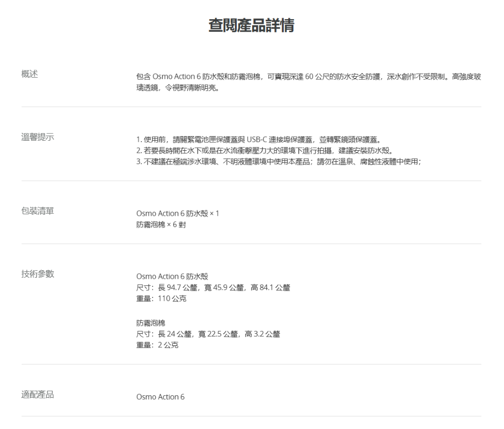This screenshot has width=504, height=429.
Task: Click tip 2 recommending 安裝防水殼
Action: coord(265,150)
